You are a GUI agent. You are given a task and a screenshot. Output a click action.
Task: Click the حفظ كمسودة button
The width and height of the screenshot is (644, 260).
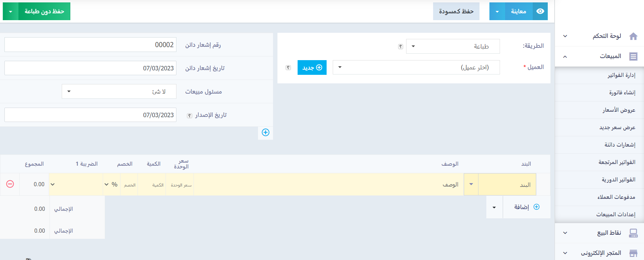(456, 11)
